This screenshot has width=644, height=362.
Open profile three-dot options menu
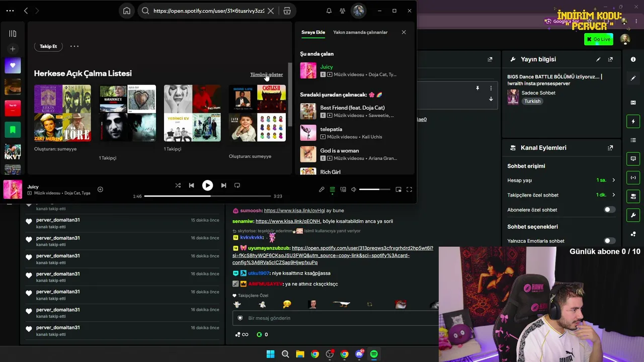pyautogui.click(x=74, y=46)
